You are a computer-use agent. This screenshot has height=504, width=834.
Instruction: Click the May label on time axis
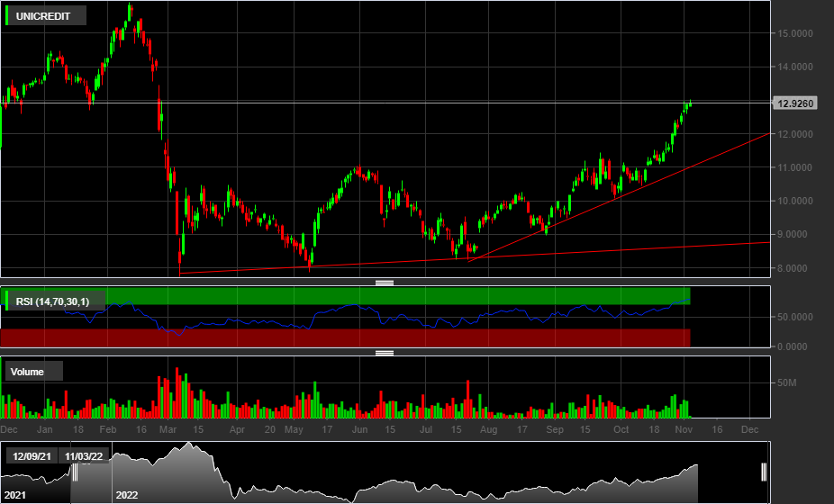tap(294, 429)
